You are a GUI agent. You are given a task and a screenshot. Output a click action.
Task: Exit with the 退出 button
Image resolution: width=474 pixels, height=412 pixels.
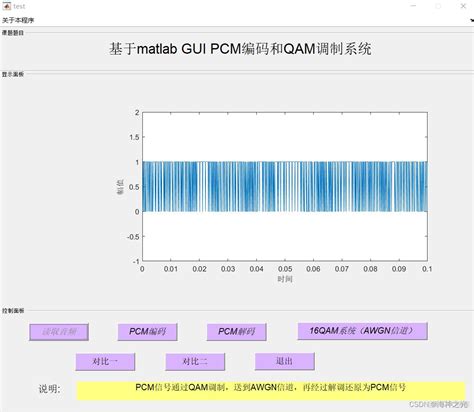click(284, 361)
